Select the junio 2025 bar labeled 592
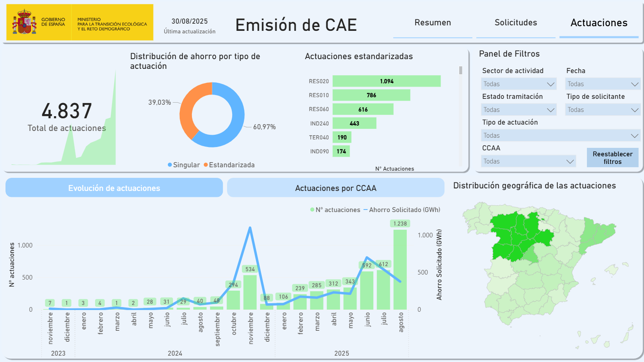This screenshot has width=644, height=362. 367,291
